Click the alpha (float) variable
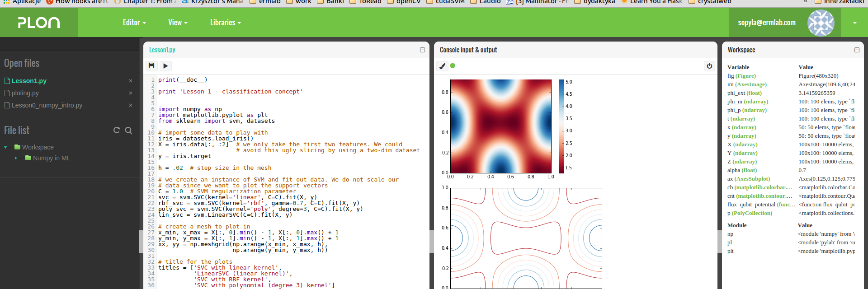Screen dimensions: 868x289 [x=741, y=170]
